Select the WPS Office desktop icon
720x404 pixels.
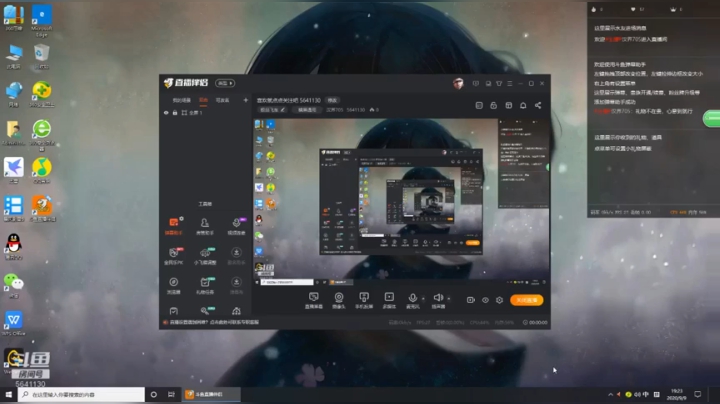coord(14,324)
